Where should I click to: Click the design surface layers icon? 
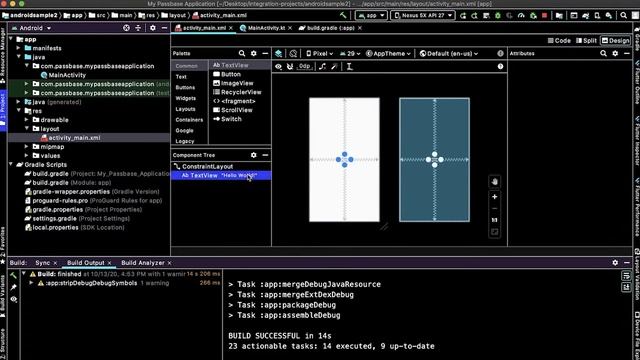[x=278, y=53]
